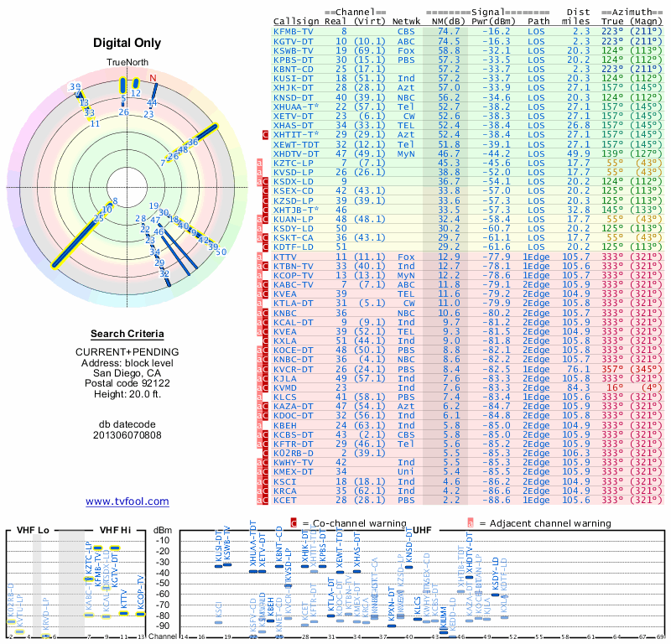Click the Callsign column header
The height and width of the screenshot is (644, 671).
[296, 22]
